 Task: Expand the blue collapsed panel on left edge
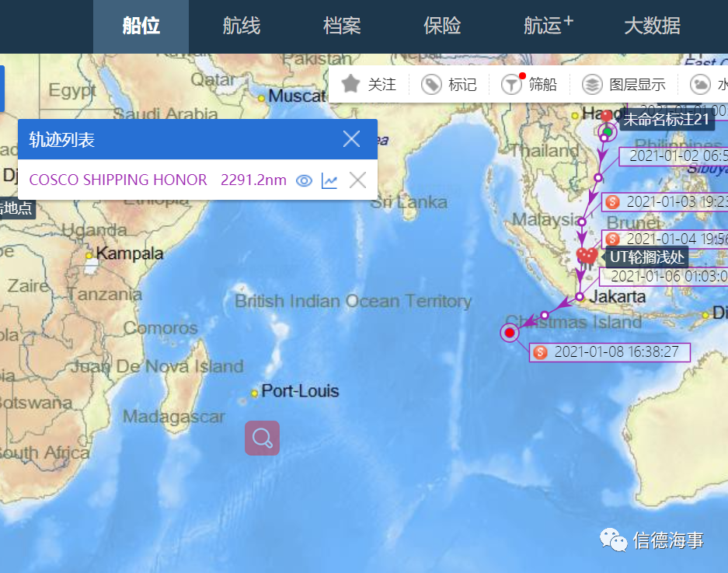3,88
